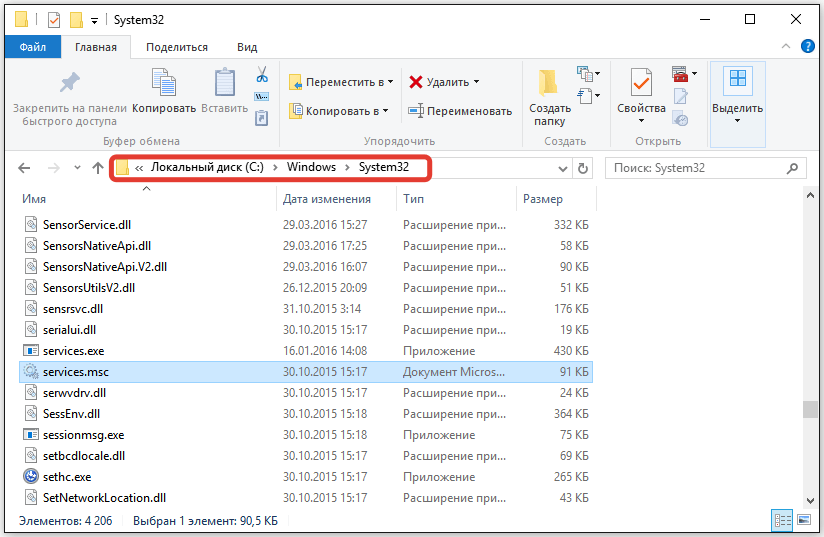Click the New folder (Создать папку) icon
Viewport: 824px width, 537px height.
[x=549, y=82]
